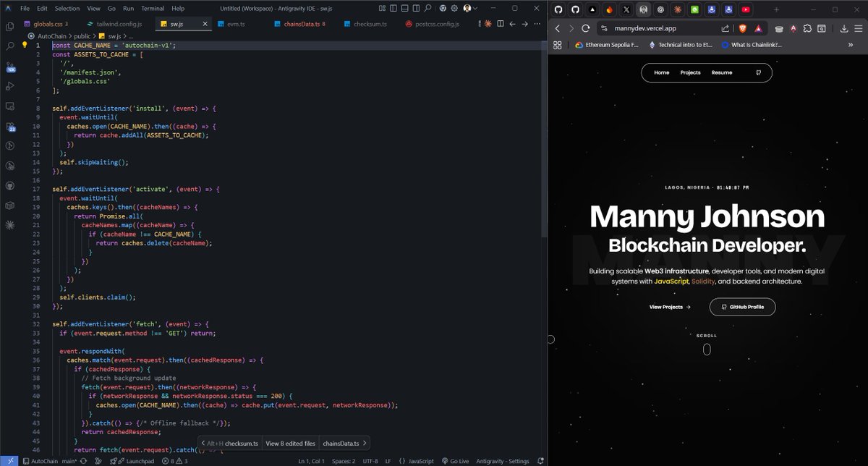868x466 pixels.
Task: Click View 8 edited files button
Action: (x=290, y=443)
